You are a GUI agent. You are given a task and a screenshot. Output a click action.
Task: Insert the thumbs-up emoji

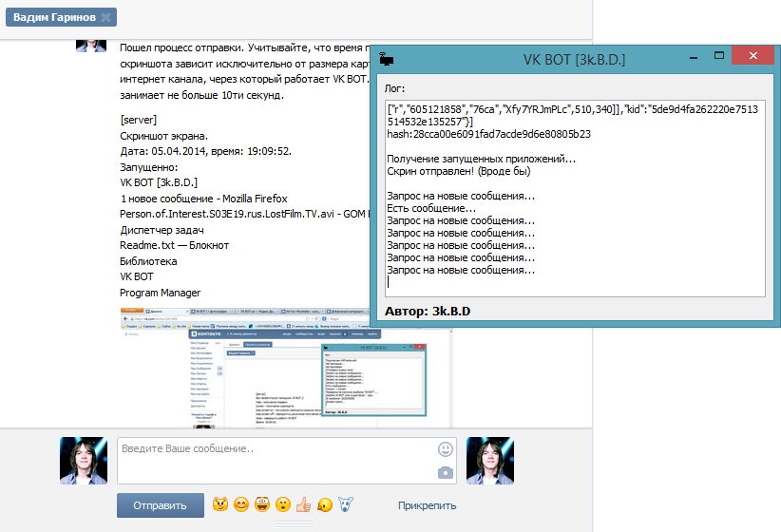[303, 504]
